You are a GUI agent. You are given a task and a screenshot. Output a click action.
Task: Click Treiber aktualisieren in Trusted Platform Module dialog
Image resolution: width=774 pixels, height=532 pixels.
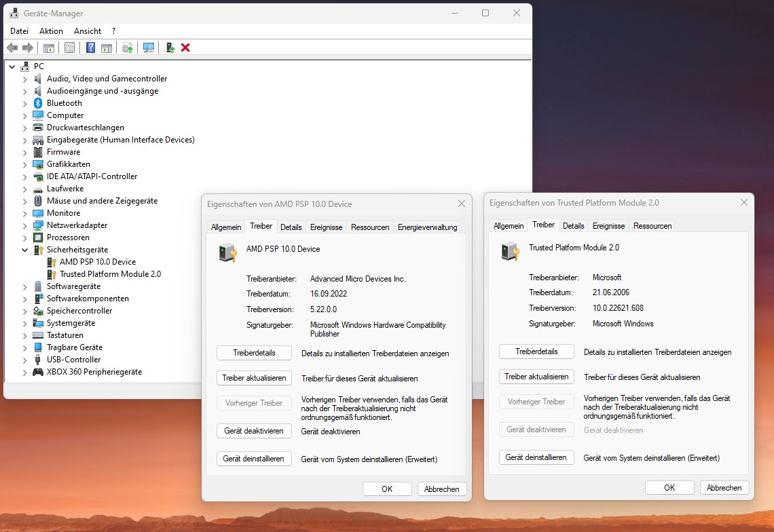536,377
